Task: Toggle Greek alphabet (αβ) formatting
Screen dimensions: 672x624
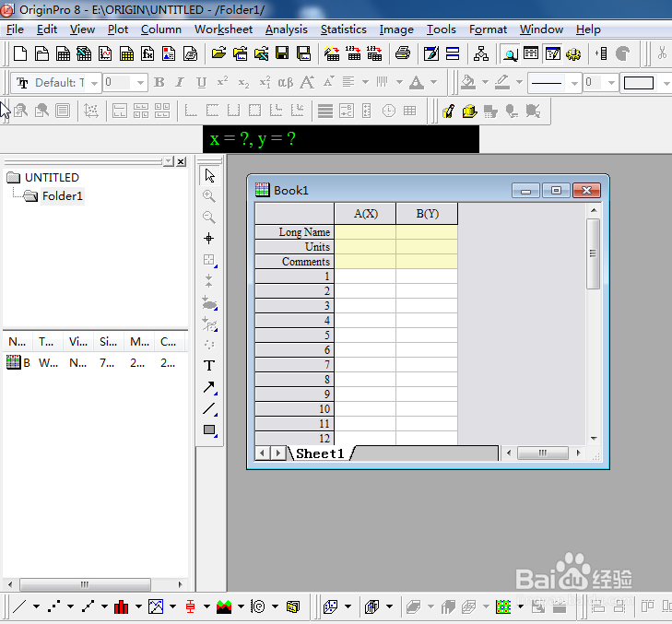Action: (286, 82)
